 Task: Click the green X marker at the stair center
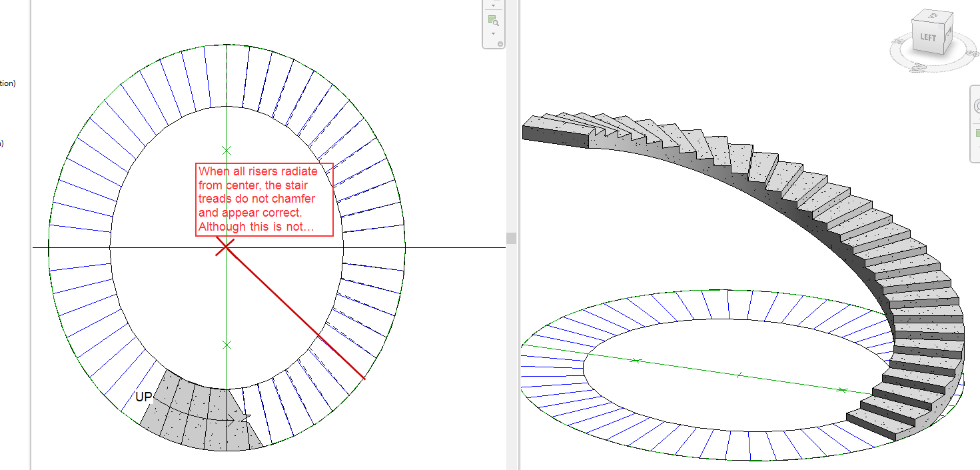[x=225, y=150]
